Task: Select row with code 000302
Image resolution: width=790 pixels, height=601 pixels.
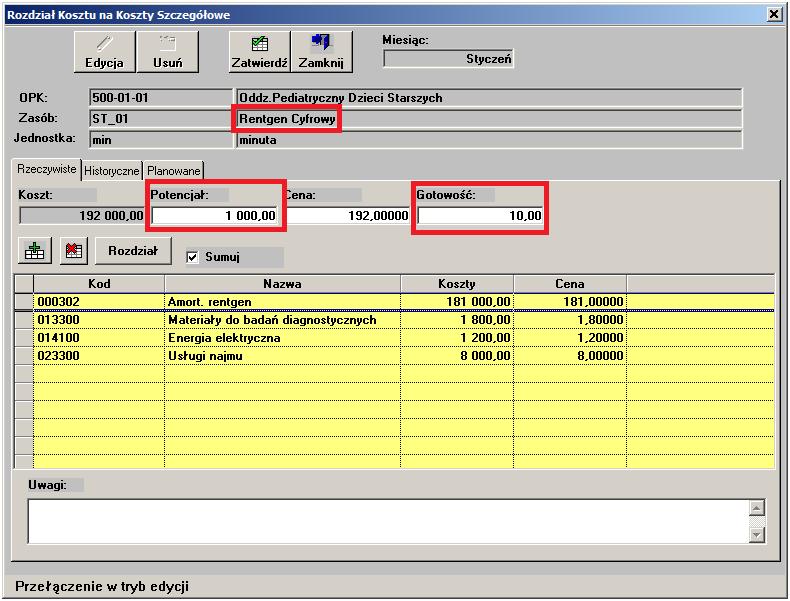Action: pyautogui.click(x=99, y=302)
